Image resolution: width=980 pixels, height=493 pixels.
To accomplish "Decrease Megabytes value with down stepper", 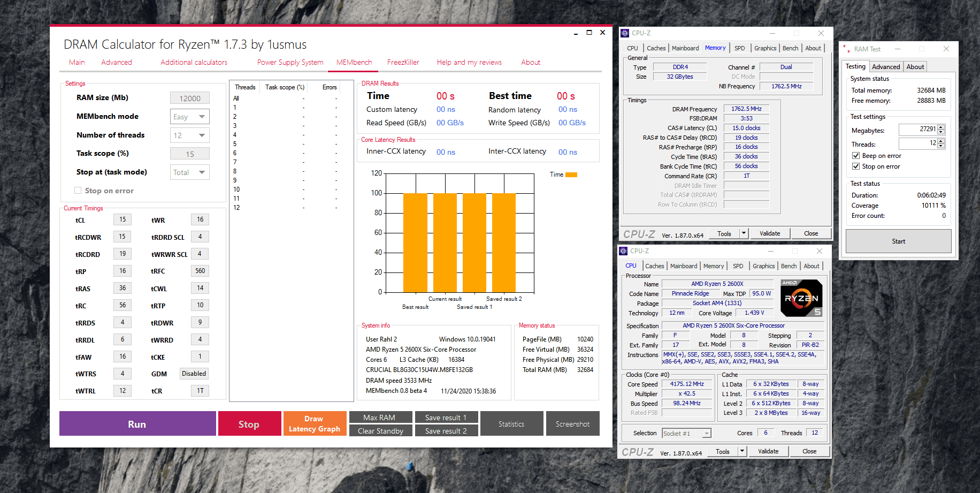I will click(941, 132).
